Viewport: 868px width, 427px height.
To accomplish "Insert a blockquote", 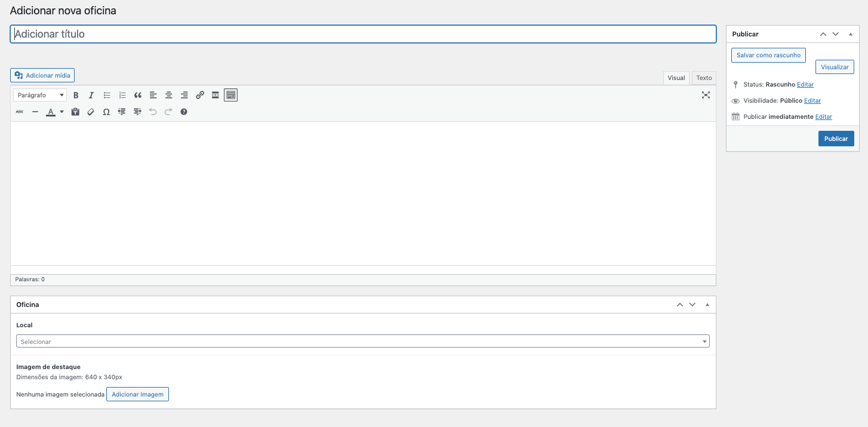I will [138, 95].
